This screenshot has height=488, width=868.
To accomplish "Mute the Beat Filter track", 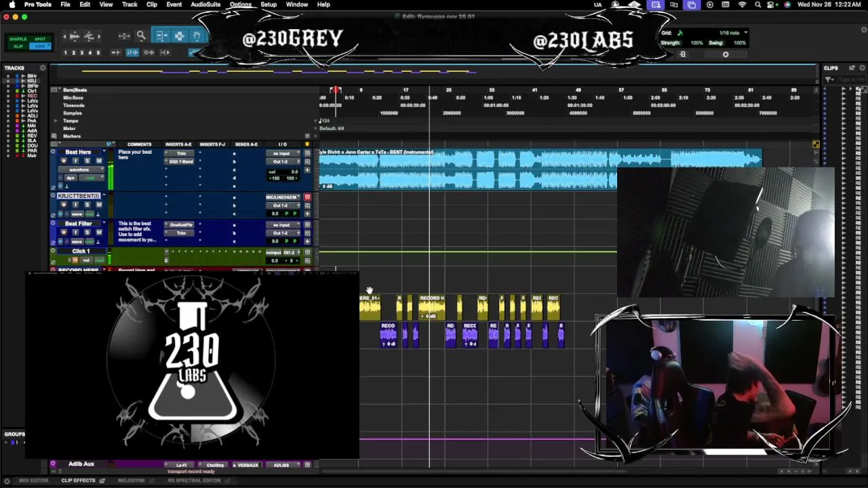I will (98, 232).
